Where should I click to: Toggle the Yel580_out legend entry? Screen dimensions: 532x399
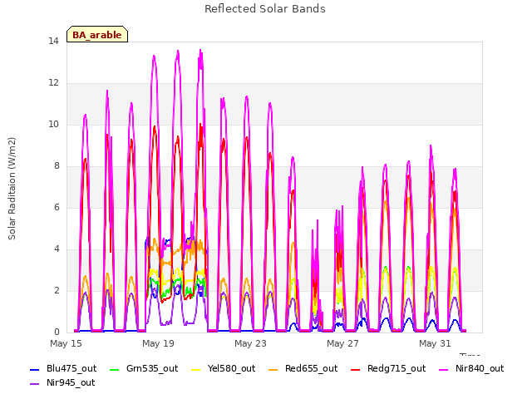[x=224, y=369]
